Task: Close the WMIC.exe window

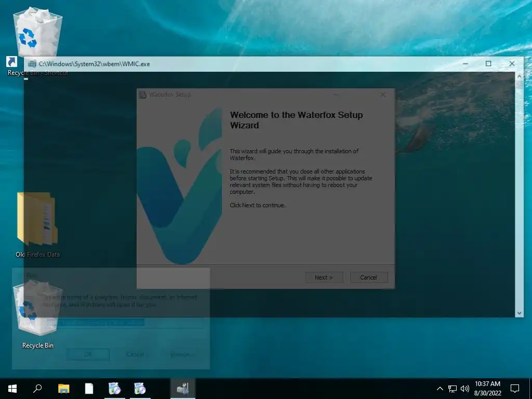Action: [x=512, y=64]
